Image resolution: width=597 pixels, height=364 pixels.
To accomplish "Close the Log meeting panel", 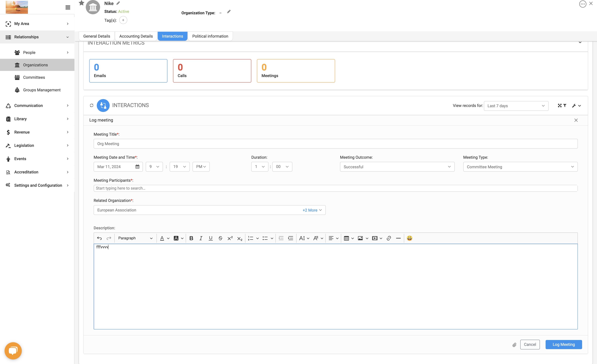I will [576, 120].
